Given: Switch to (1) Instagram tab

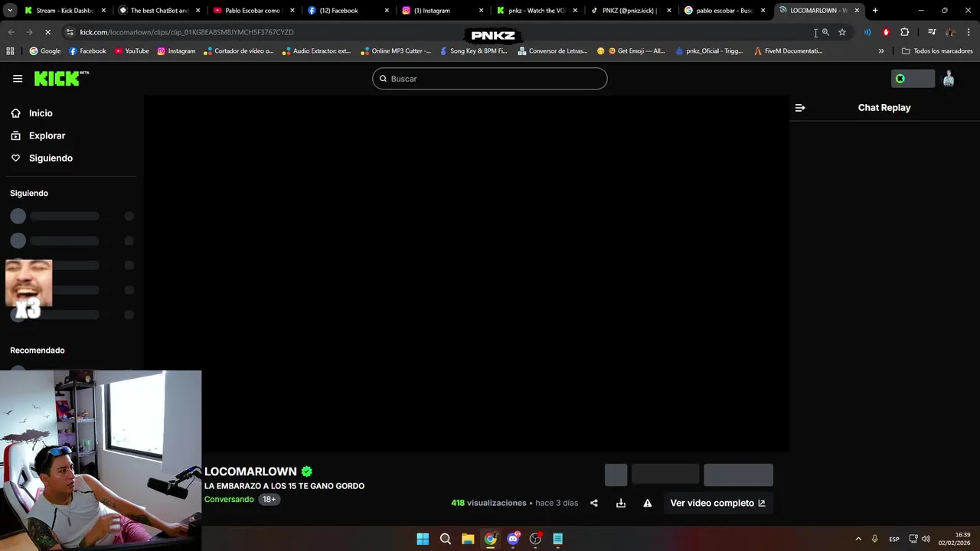Looking at the screenshot, I should pyautogui.click(x=441, y=11).
